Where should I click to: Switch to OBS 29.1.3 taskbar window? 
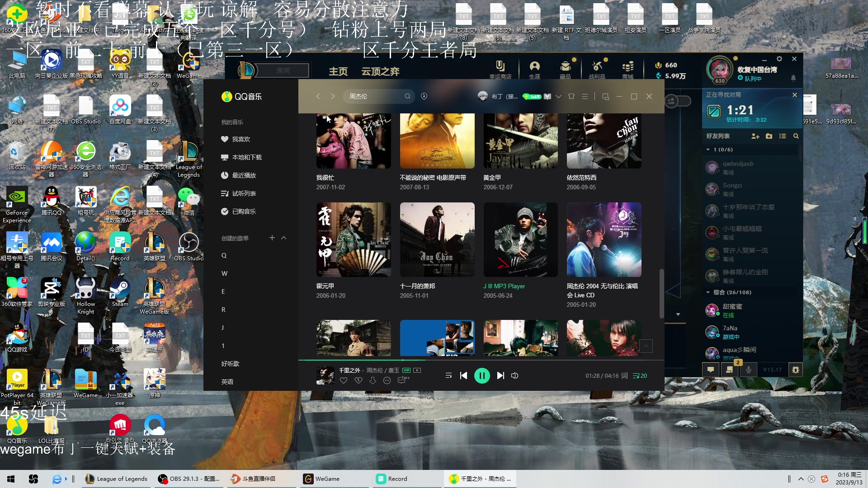pos(189,479)
